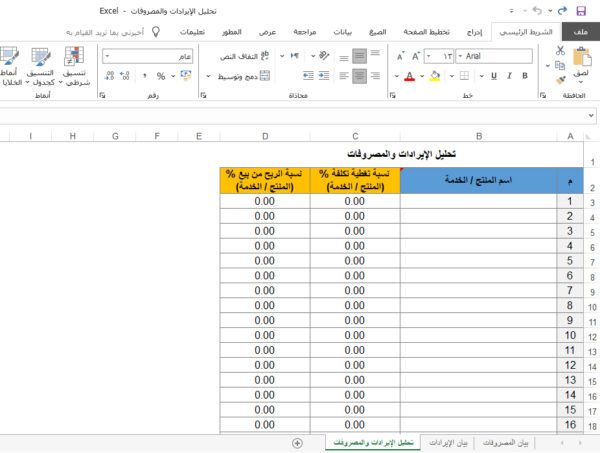Click Merge and Center (دمج وتوسيط)
Screen dimensions: 600x453
click(x=244, y=76)
